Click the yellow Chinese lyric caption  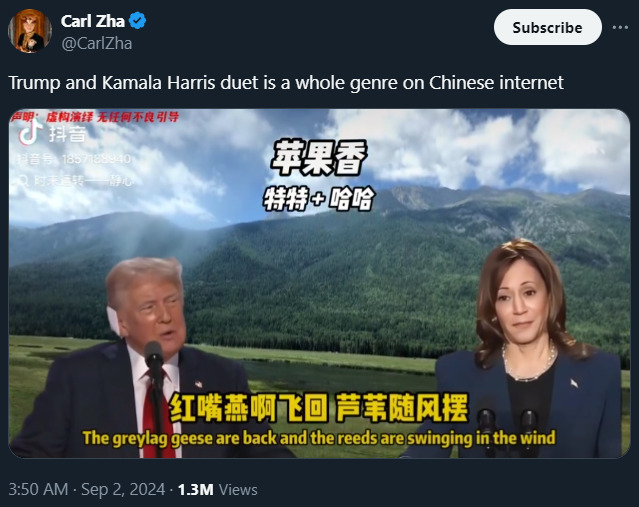318,408
